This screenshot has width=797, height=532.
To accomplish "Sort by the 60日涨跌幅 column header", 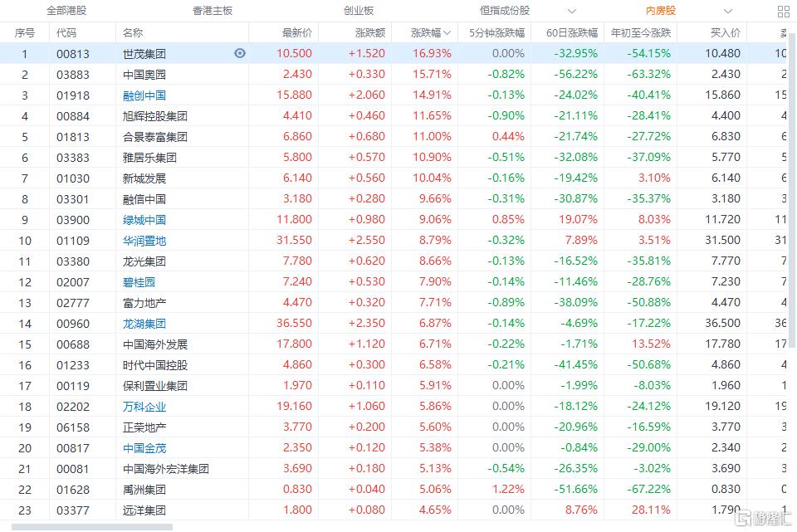I will point(572,33).
